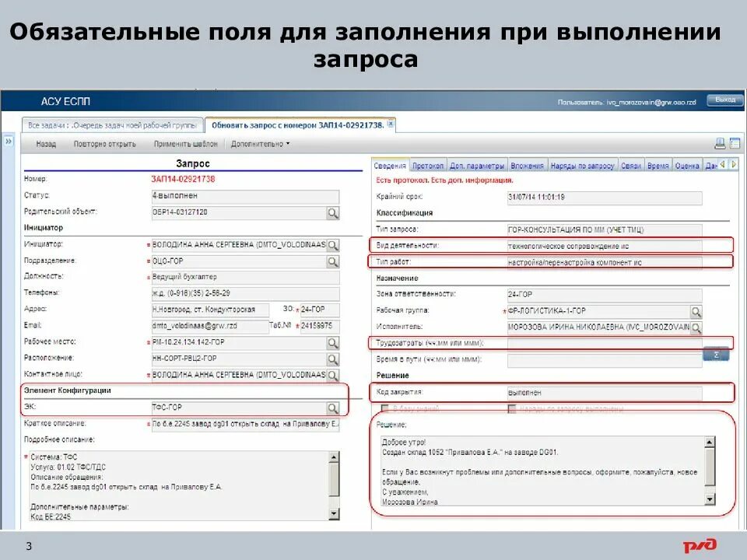Open Исполнитель lookup magnifier
The width and height of the screenshot is (747, 560).
696,328
